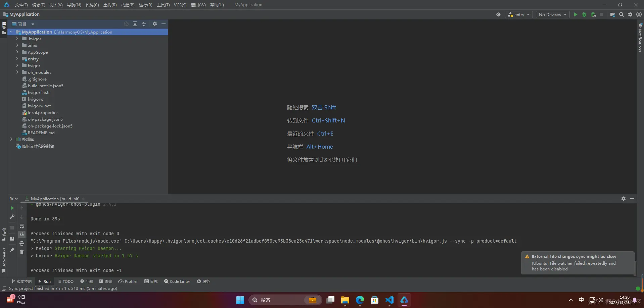Expand the entry module folder

tap(17, 59)
